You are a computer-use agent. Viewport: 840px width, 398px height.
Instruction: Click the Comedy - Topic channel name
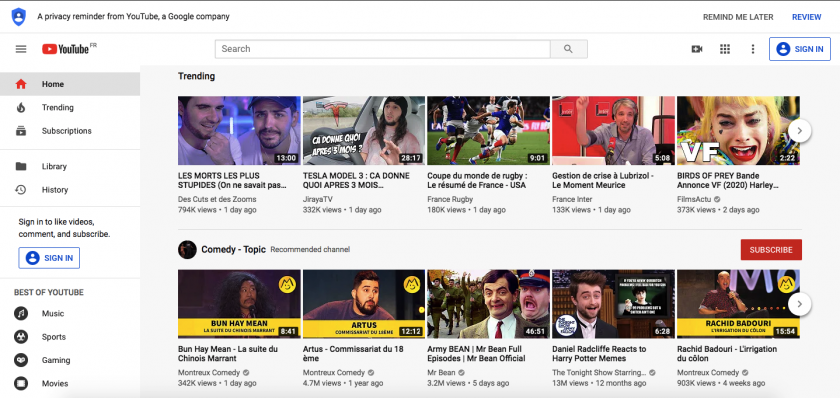(234, 250)
